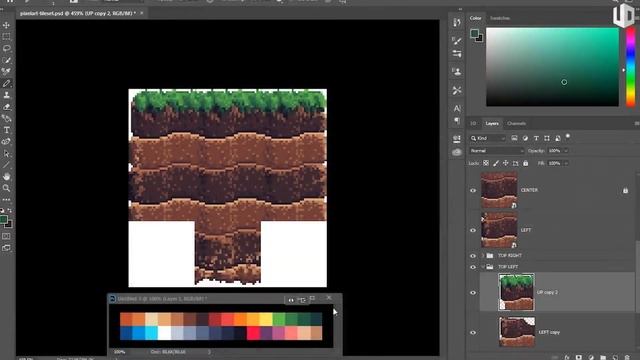
Task: Click the toolbar foreground color swatch
Action: (4, 220)
